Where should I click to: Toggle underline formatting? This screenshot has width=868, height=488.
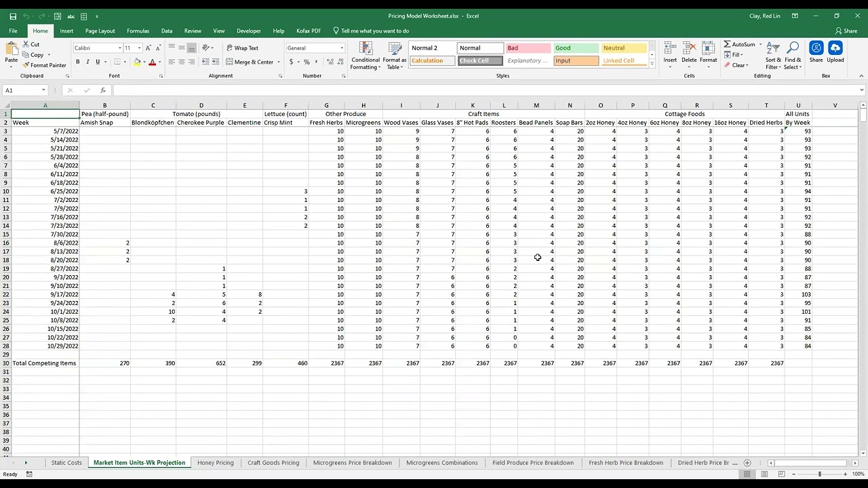[x=98, y=62]
